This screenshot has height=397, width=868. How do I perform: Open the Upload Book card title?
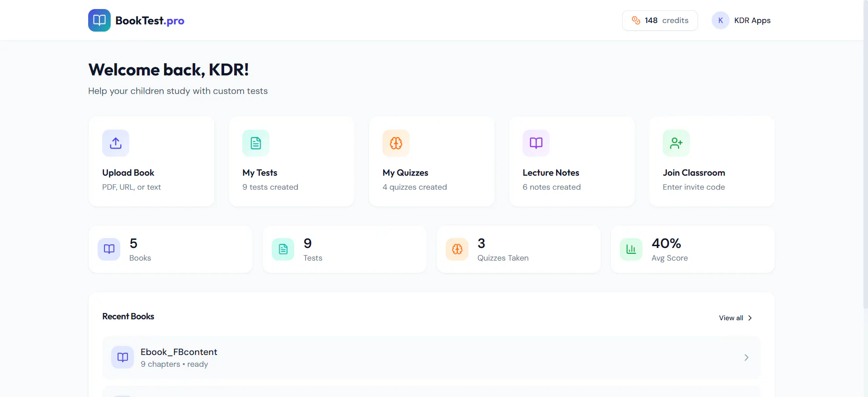pyautogui.click(x=128, y=173)
